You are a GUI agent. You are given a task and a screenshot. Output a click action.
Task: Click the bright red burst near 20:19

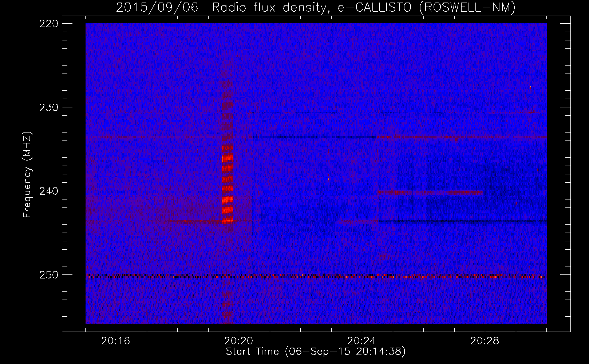[227, 189]
